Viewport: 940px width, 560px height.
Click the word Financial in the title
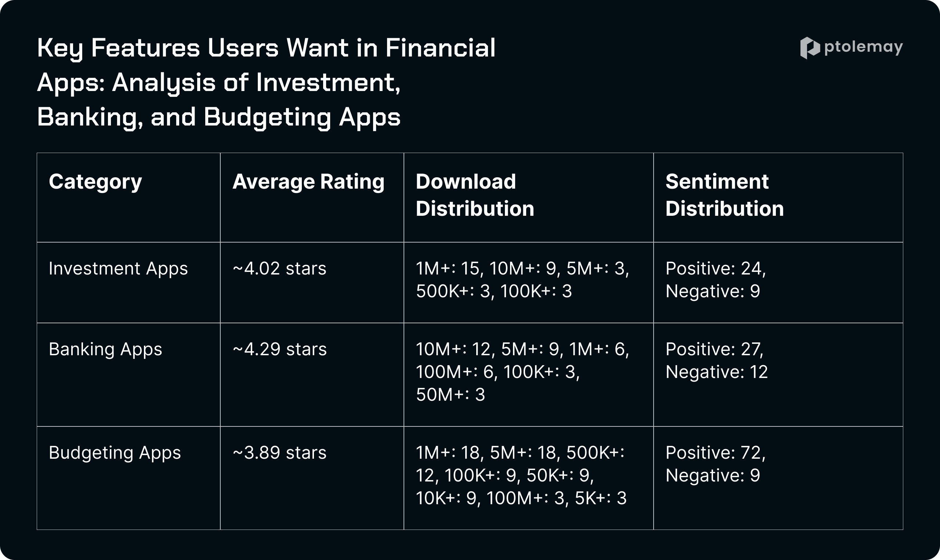pos(440,48)
